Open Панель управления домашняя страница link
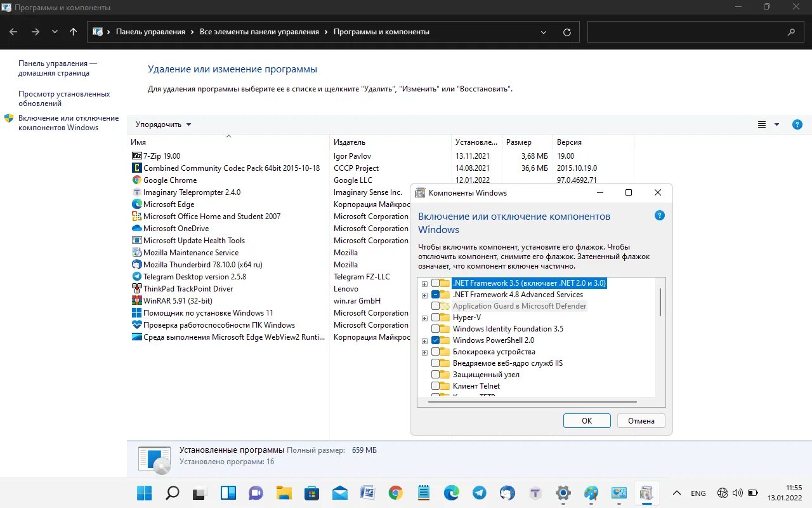 58,68
